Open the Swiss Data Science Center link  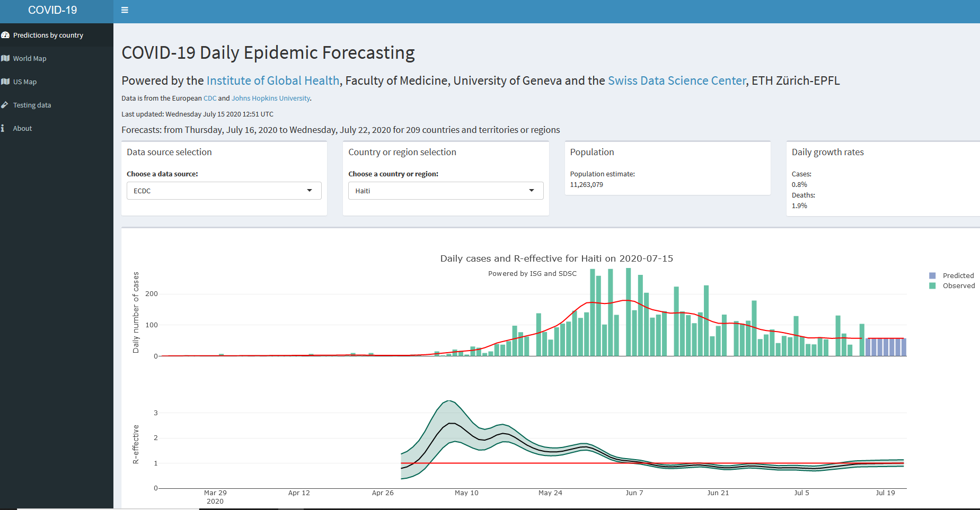click(x=676, y=80)
